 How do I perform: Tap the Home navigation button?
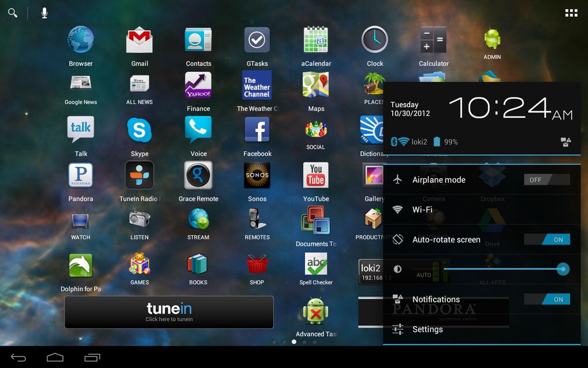(x=55, y=357)
